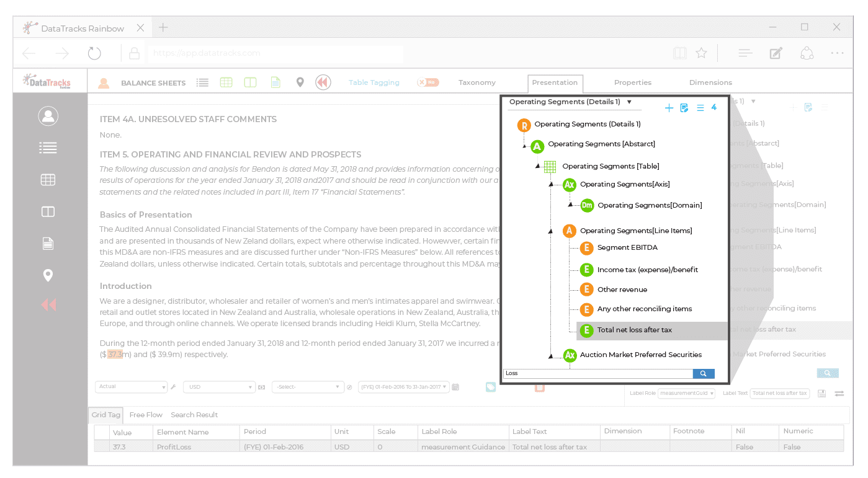This screenshot has height=478, width=868.
Task: Select Income tax (expense)/benefit element
Action: click(x=647, y=270)
